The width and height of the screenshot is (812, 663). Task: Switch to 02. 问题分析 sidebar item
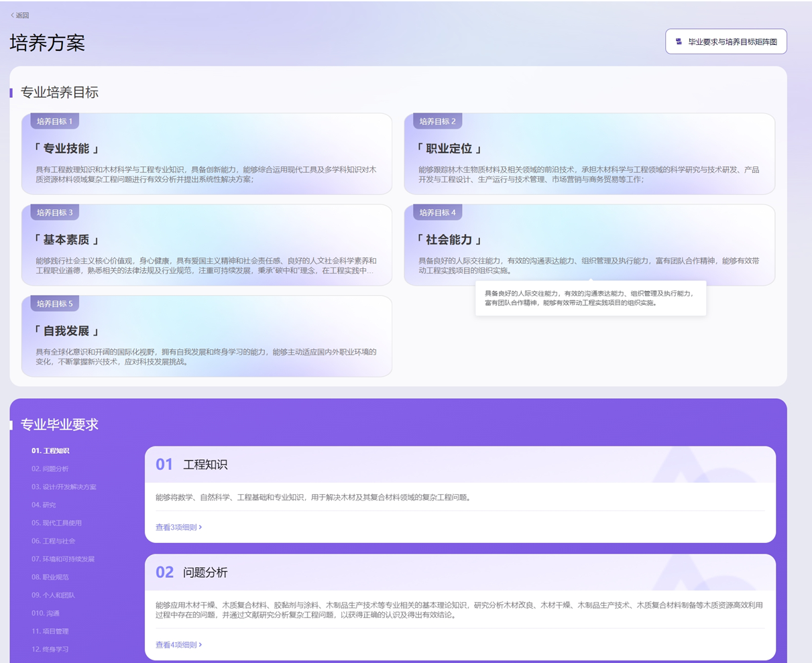50,469
